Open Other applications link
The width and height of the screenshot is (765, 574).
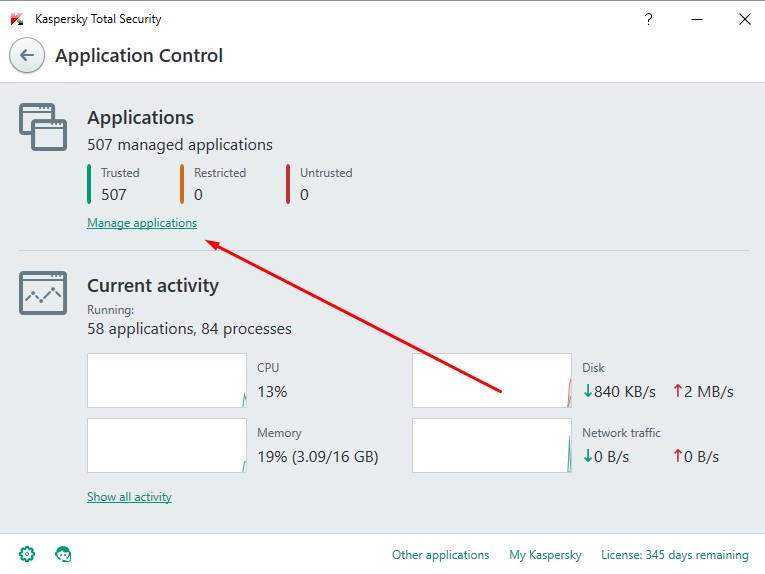441,555
